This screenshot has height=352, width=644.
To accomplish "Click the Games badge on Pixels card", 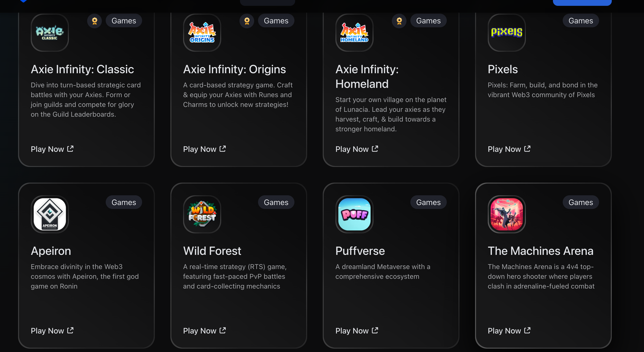I will click(581, 20).
